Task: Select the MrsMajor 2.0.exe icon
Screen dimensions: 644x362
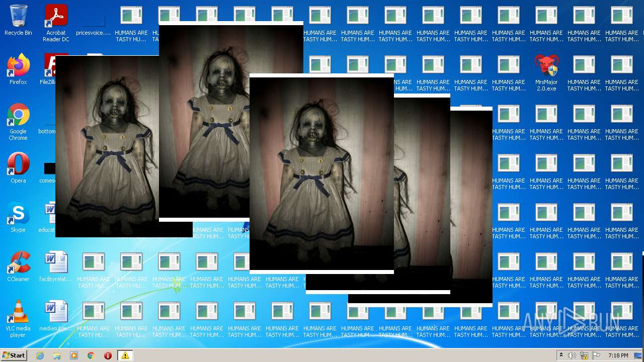Action: click(546, 72)
